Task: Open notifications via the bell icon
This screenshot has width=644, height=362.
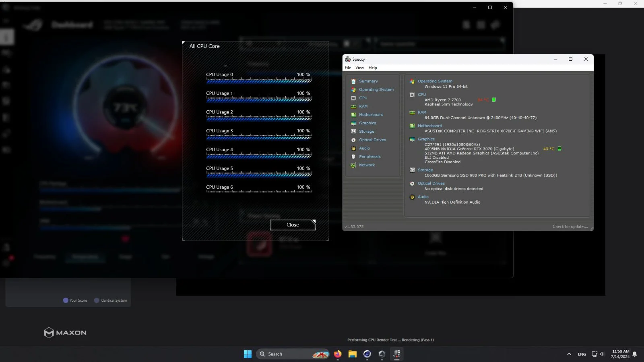Action: click(635, 354)
